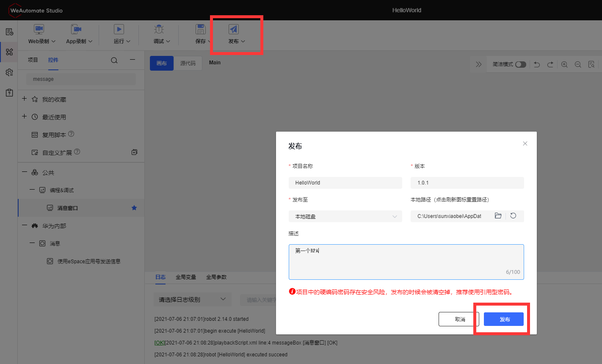
Task: Click the message search field
Action: click(81, 79)
